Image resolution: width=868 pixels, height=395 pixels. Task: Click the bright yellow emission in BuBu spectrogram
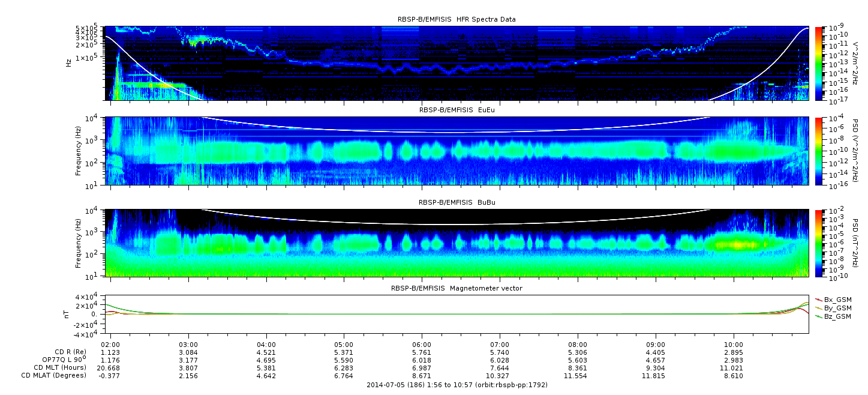(x=737, y=244)
